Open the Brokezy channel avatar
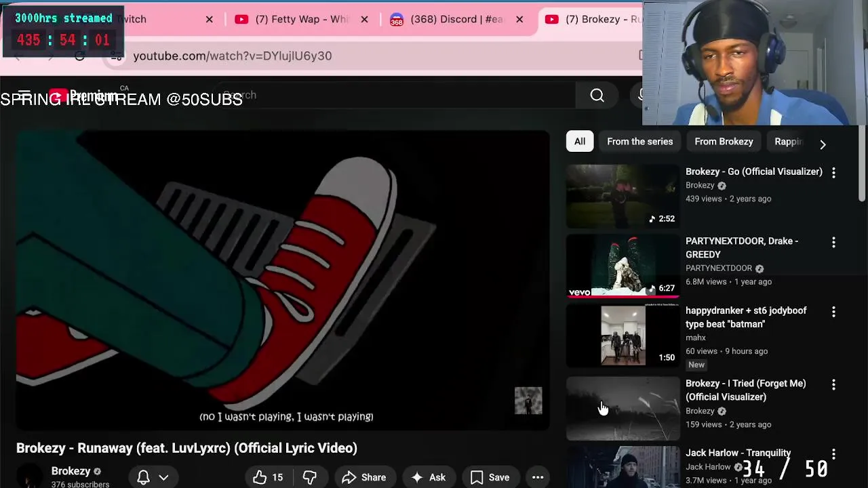The width and height of the screenshot is (868, 488). point(30,476)
